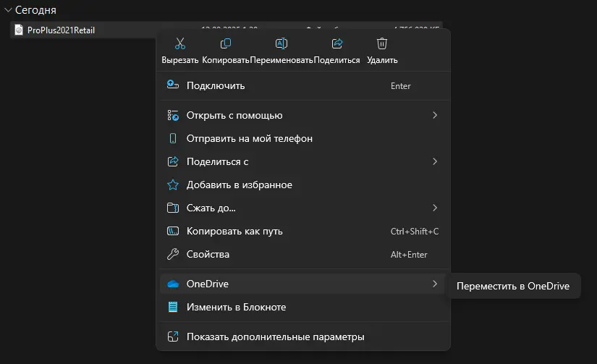Click the Delete (Удалить) trash icon
The width and height of the screenshot is (597, 364).
pyautogui.click(x=382, y=44)
